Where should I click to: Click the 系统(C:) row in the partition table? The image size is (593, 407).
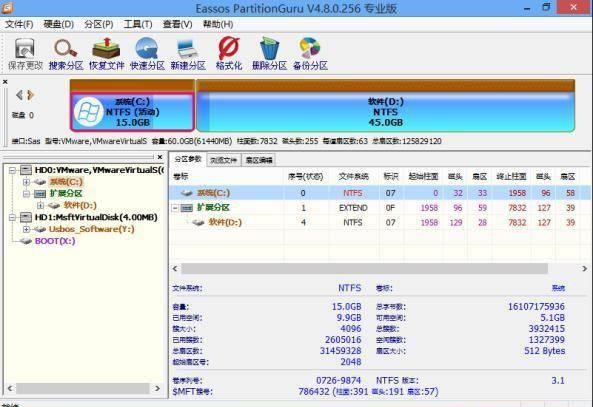(379, 193)
